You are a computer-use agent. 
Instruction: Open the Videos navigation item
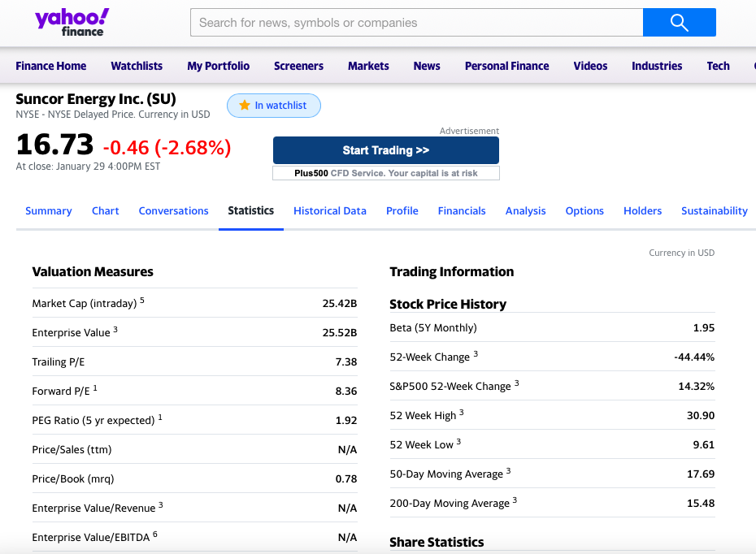(590, 66)
